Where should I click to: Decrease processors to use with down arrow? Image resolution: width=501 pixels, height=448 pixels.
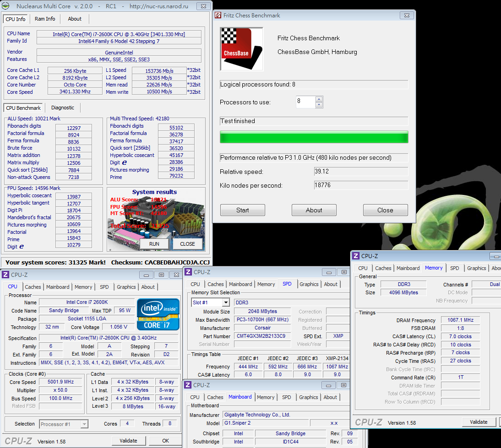point(319,105)
